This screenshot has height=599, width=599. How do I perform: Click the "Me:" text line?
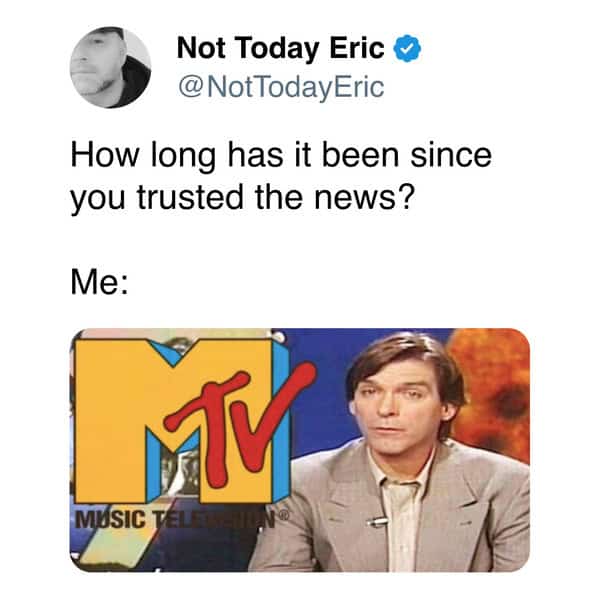pyautogui.click(x=99, y=282)
